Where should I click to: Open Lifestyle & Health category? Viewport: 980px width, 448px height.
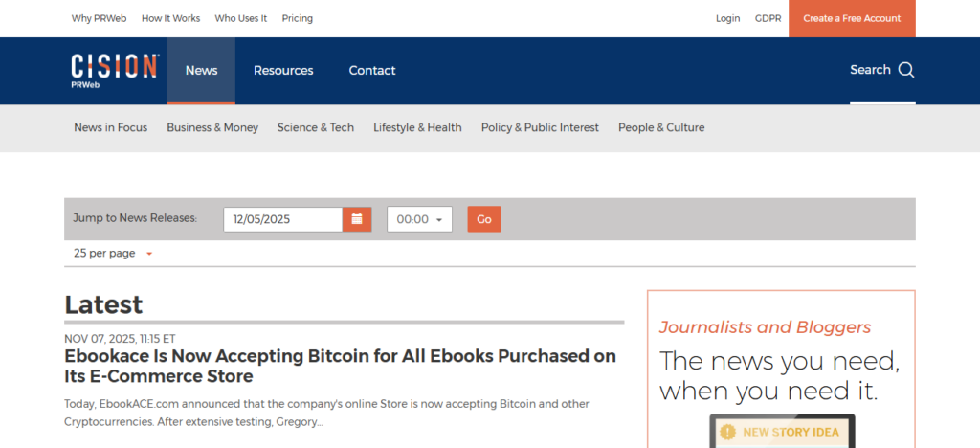[417, 127]
